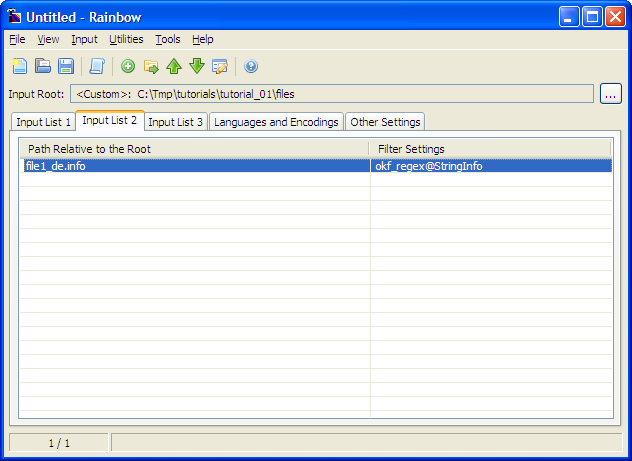Click the green Move Up arrow icon
632x461 pixels.
point(174,66)
